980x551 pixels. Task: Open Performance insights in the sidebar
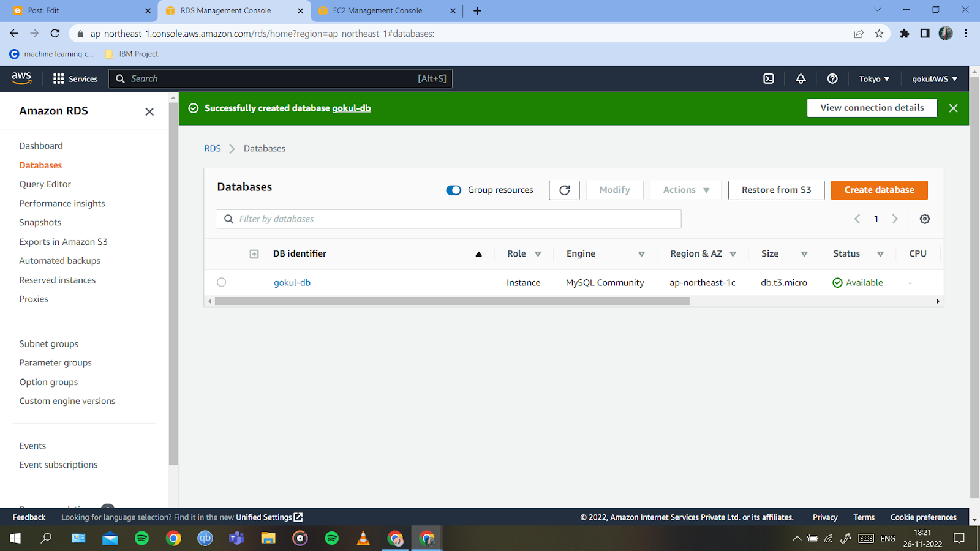(62, 203)
